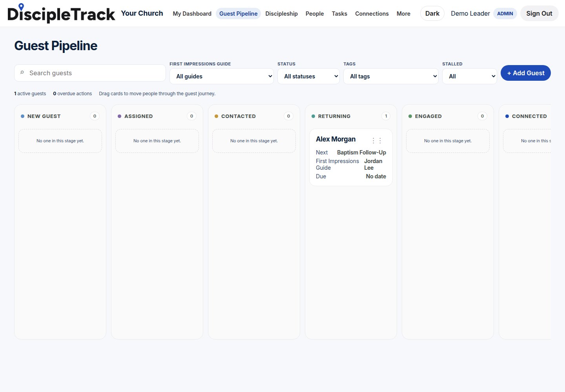Toggle Dark mode button
The image size is (565, 392).
(432, 13)
